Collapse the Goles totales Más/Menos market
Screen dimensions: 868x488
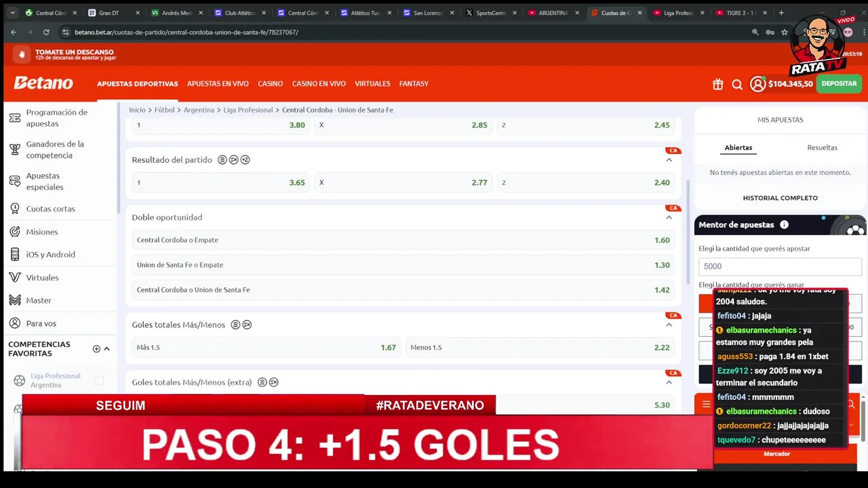click(669, 325)
